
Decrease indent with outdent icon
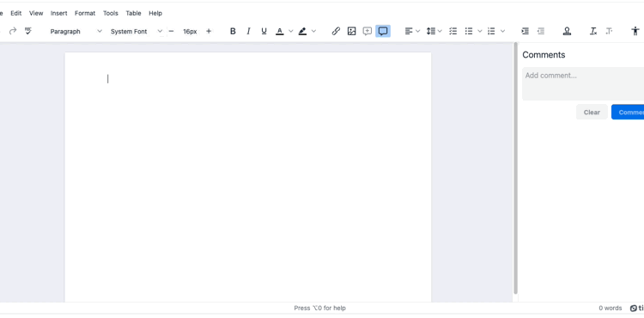coord(541,31)
